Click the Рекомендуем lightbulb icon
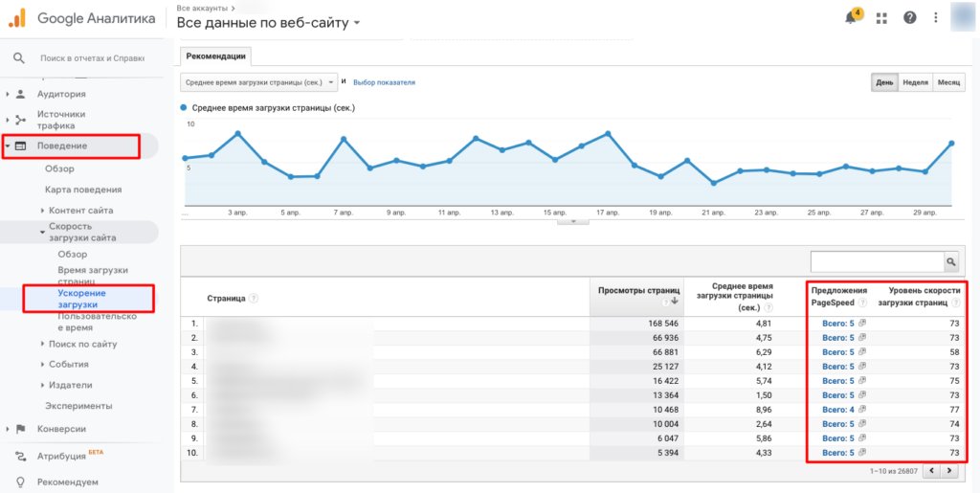 click(x=19, y=482)
